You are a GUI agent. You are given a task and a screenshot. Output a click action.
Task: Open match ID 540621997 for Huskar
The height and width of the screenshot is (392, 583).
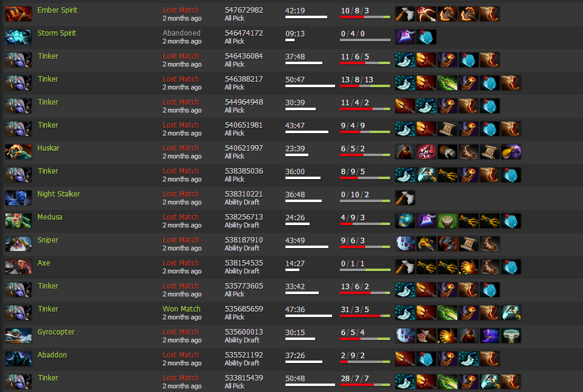click(x=244, y=148)
